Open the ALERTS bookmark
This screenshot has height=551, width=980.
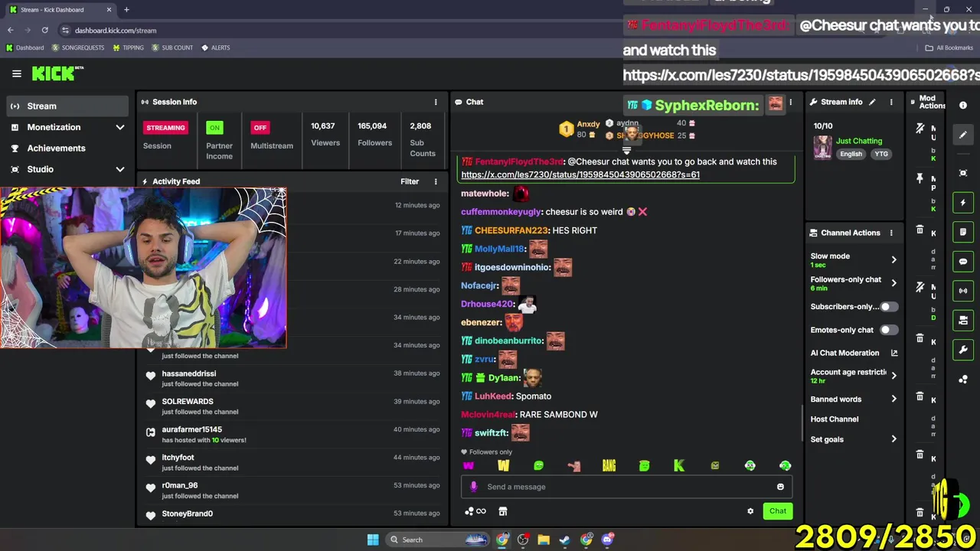click(215, 47)
